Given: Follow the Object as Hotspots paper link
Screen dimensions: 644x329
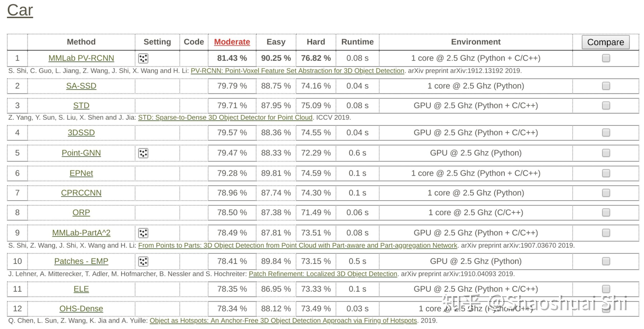Looking at the screenshot, I should pos(283,321).
